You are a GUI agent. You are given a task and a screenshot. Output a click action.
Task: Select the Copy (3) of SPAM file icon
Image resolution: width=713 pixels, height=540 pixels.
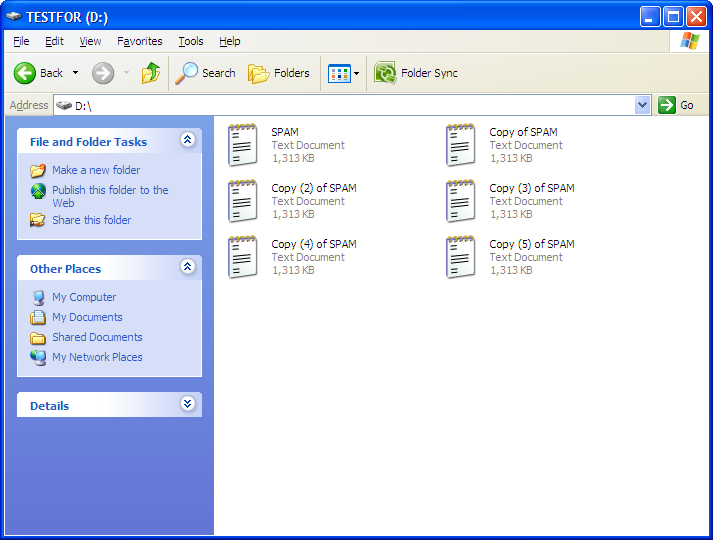pyautogui.click(x=461, y=201)
